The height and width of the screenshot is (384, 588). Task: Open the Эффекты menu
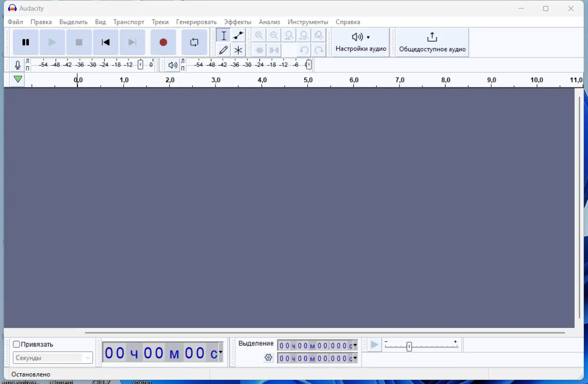237,22
